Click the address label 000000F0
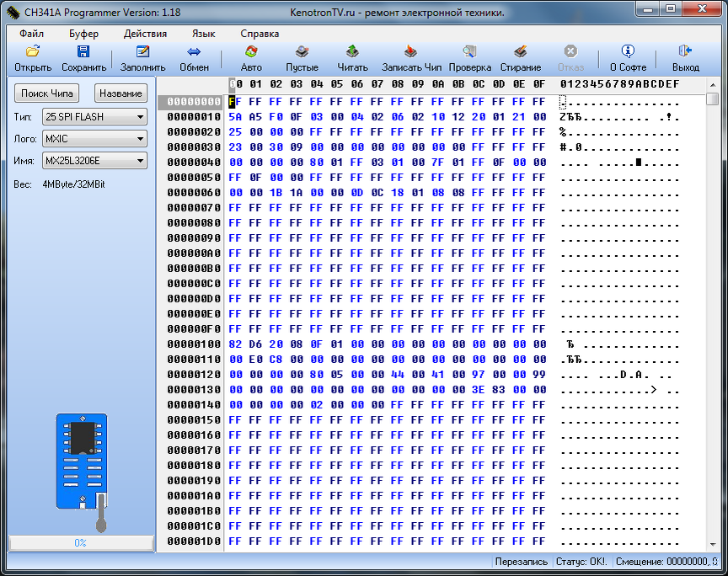728x576 pixels. [x=194, y=329]
